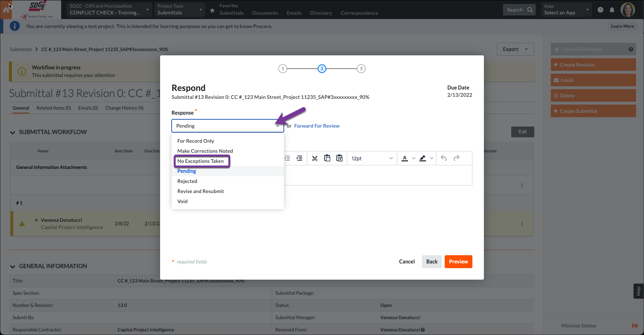Select the Rejected response option
This screenshot has height=335, width=644.
187,181
